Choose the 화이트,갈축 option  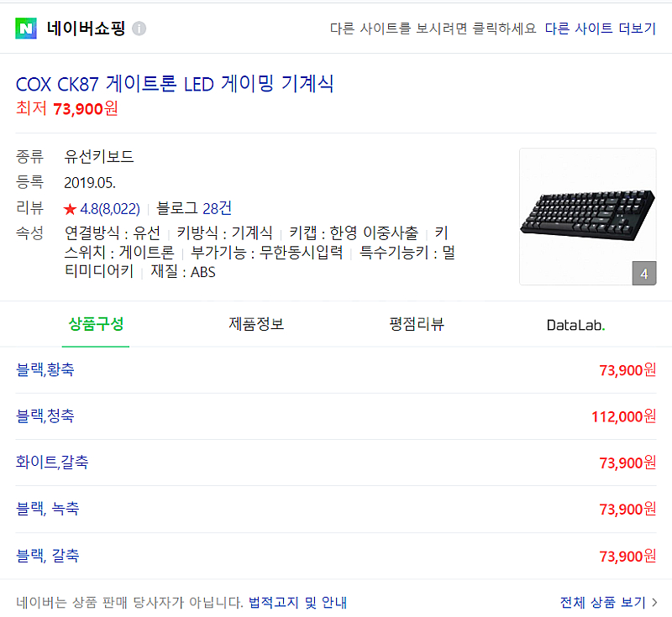[52, 462]
